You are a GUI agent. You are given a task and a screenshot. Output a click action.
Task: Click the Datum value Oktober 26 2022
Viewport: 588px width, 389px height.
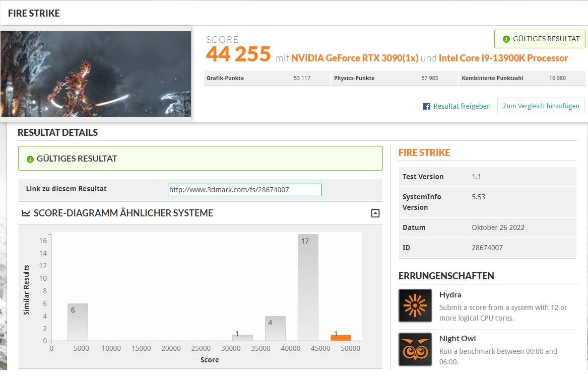pos(498,227)
